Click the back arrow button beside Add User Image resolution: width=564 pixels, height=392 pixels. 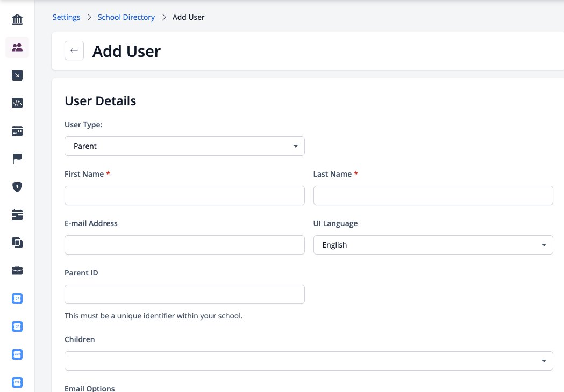pos(74,50)
